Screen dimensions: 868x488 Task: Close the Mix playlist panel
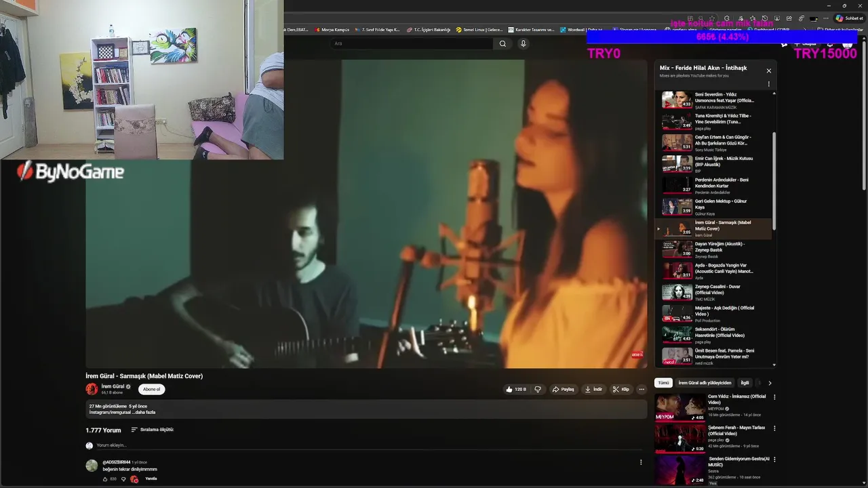pos(768,70)
